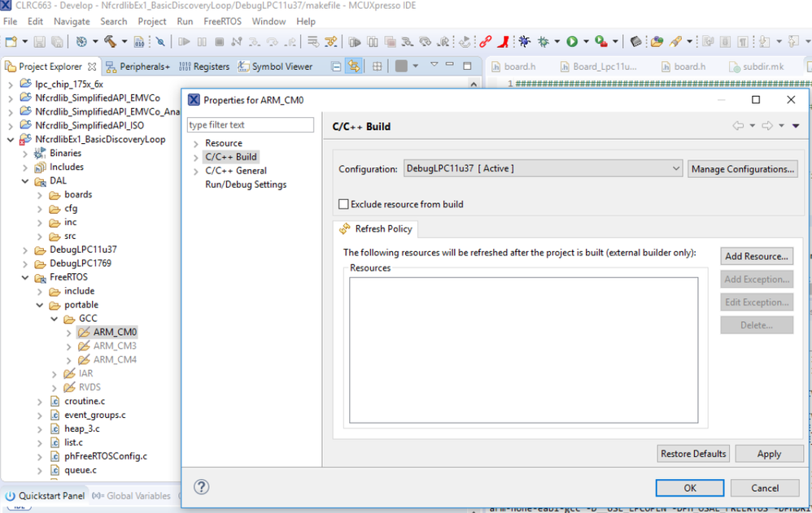Switch to the Registers tab
Viewport: 812px width, 513px height.
(x=204, y=67)
